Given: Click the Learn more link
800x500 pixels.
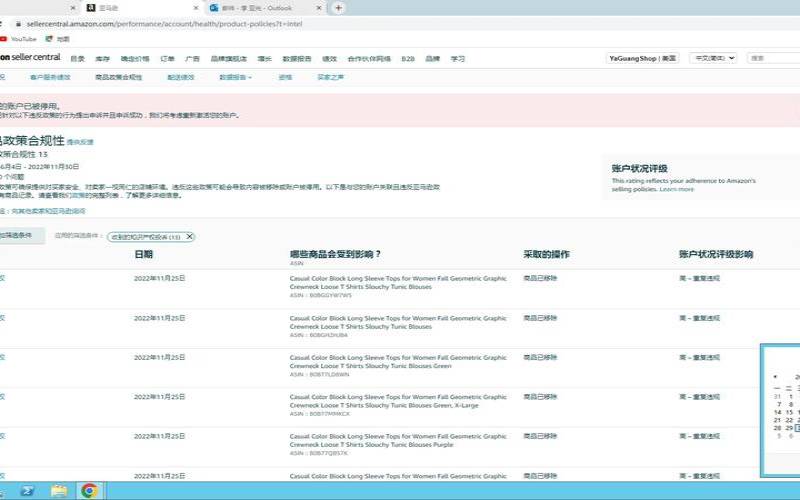Looking at the screenshot, I should [677, 189].
